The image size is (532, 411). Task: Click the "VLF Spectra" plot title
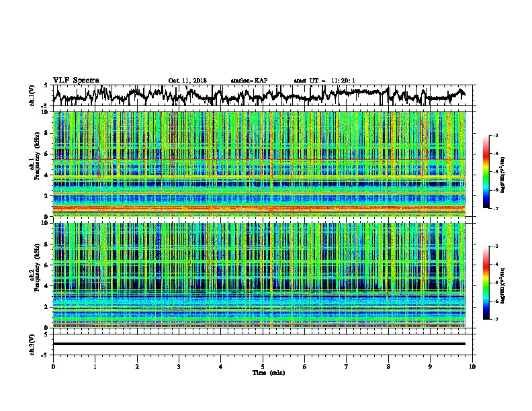[76, 81]
